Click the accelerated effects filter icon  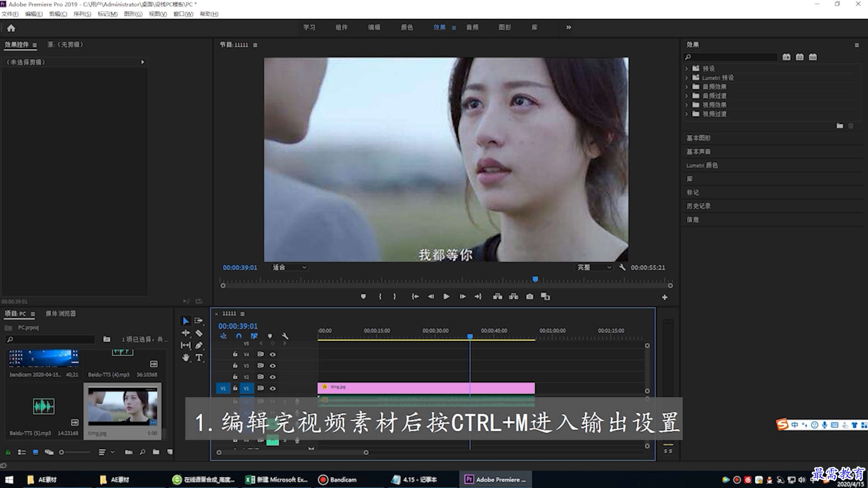[x=787, y=57]
